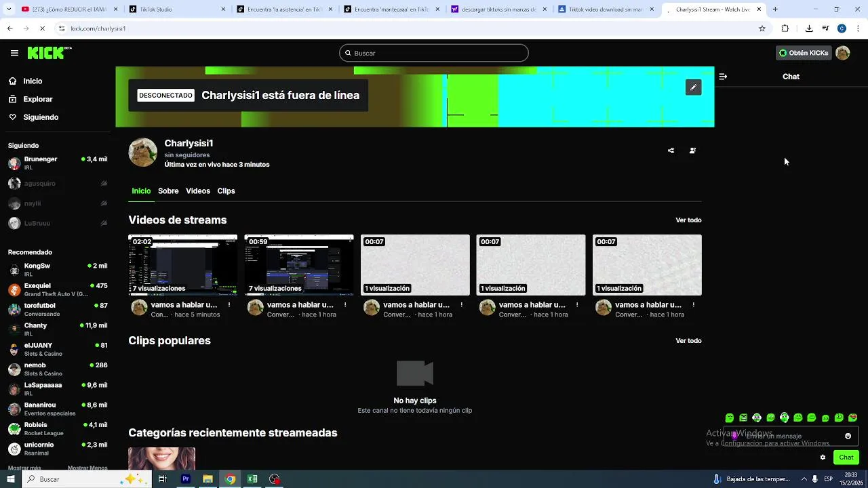
Task: Click Ver todo next to Videos de streams
Action: (x=688, y=220)
